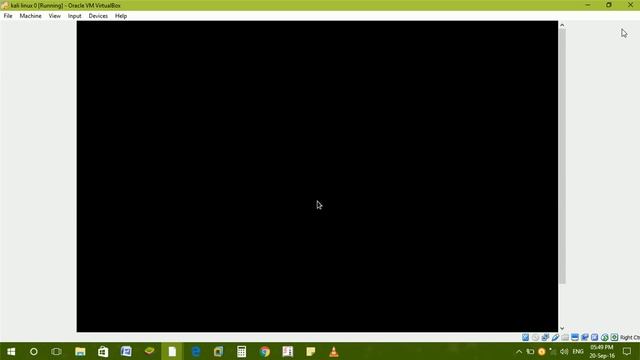640x360 pixels.
Task: Click inside the black VM display
Action: click(x=317, y=176)
